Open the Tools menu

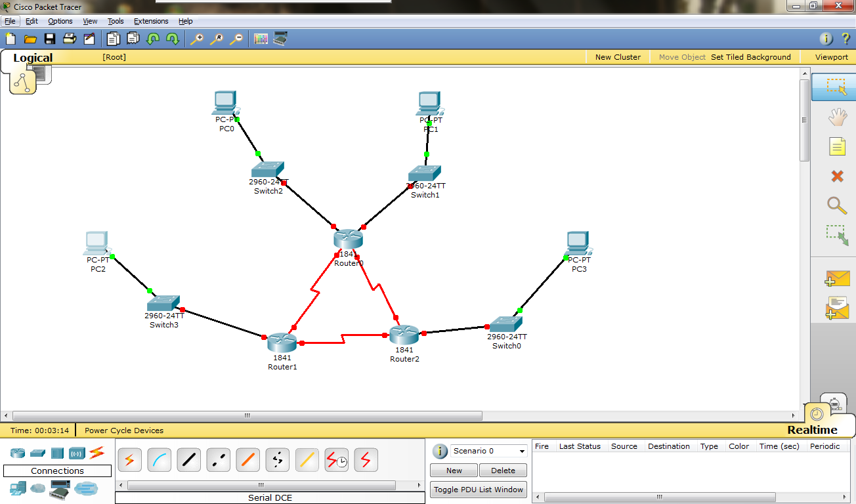click(116, 21)
